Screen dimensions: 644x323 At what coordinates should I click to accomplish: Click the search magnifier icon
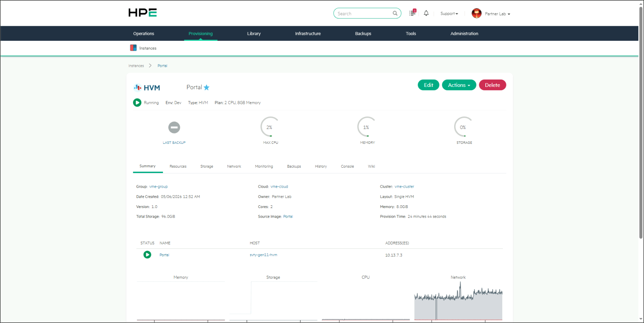pos(395,13)
